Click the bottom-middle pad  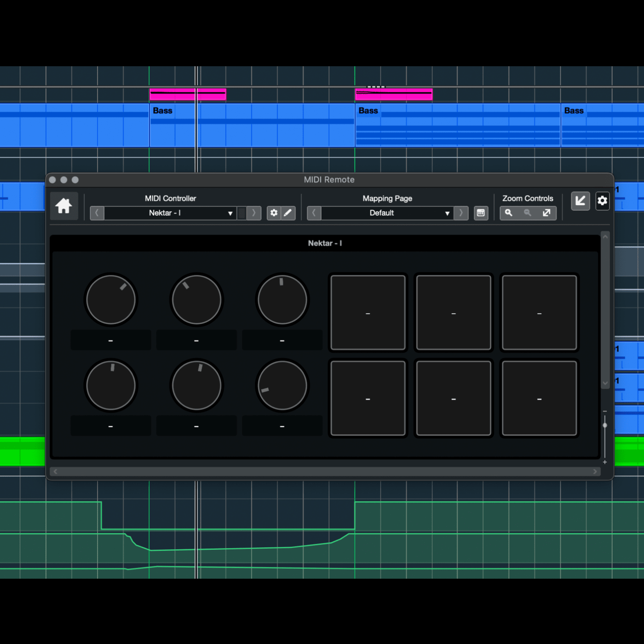tap(454, 398)
